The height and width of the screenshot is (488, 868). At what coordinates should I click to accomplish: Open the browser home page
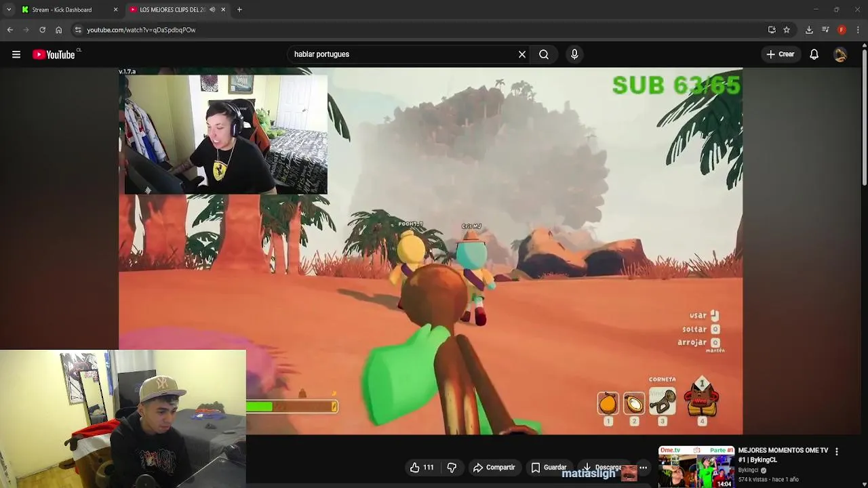click(x=58, y=30)
